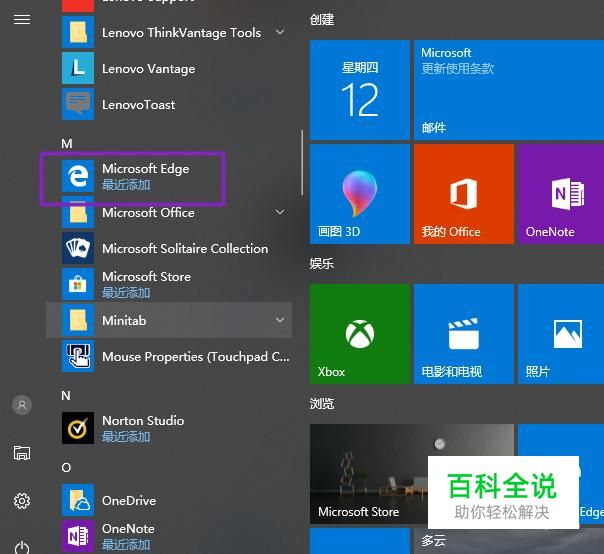Select the OneDrive label
The height and width of the screenshot is (554, 604).
(x=129, y=500)
